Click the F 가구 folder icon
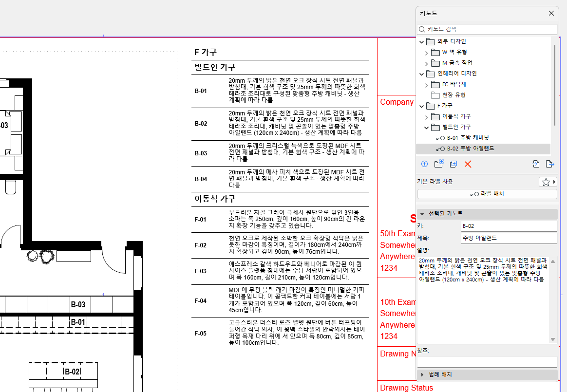The image size is (567, 392). [430, 106]
